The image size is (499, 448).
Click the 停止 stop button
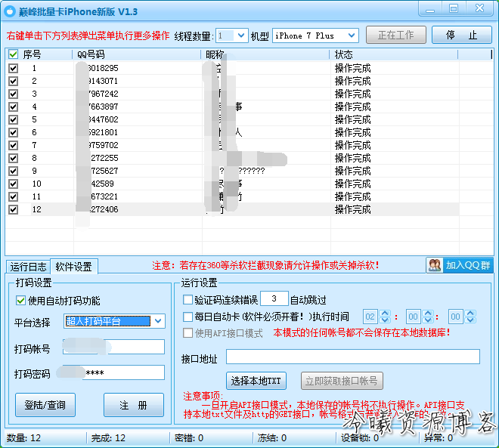pos(462,35)
